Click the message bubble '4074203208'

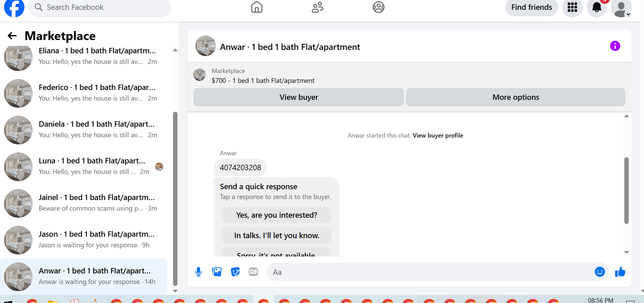tap(240, 167)
